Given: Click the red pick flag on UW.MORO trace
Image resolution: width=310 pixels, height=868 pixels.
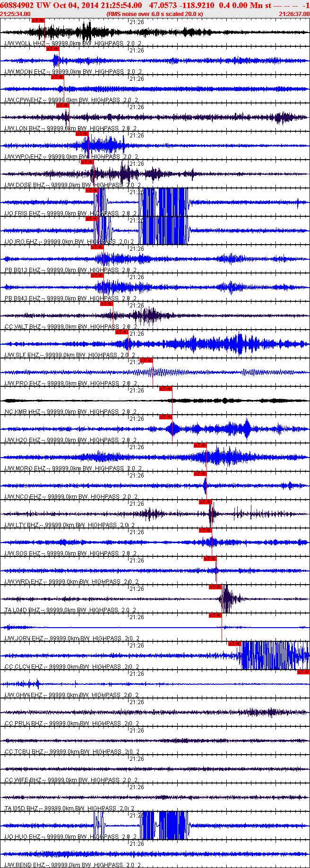Looking at the screenshot, I should tap(200, 445).
